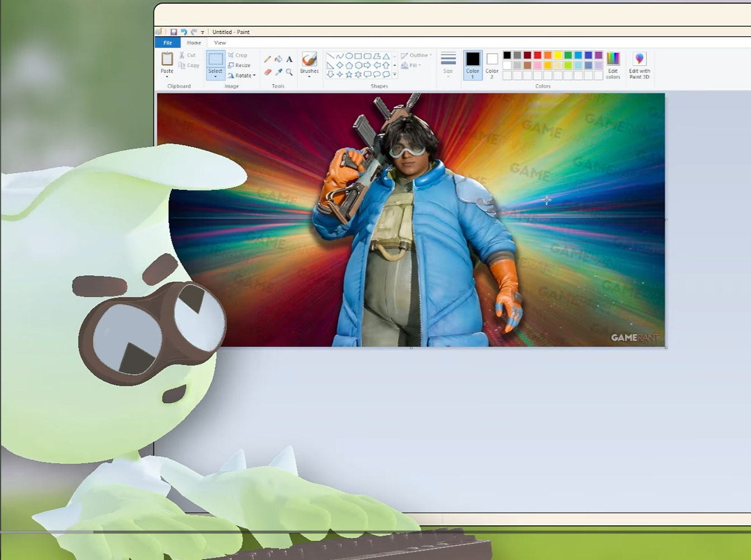
Task: Choose the pink palette swatch
Action: coord(538,65)
